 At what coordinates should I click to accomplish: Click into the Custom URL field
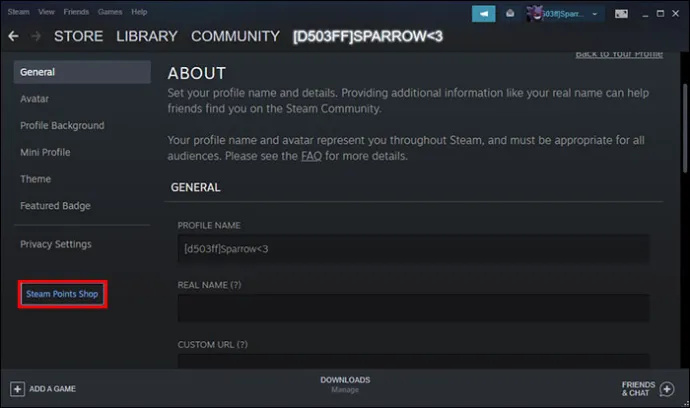pos(413,361)
